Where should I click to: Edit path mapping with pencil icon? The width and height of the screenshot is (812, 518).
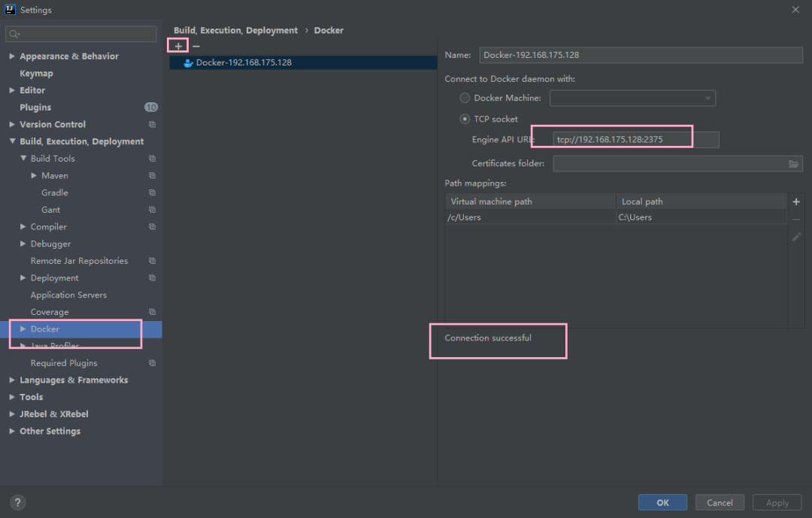796,237
